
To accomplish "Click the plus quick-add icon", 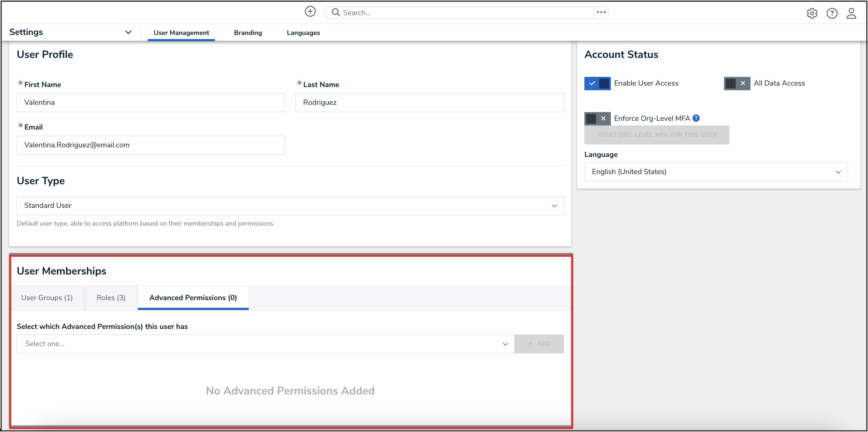I will (310, 12).
